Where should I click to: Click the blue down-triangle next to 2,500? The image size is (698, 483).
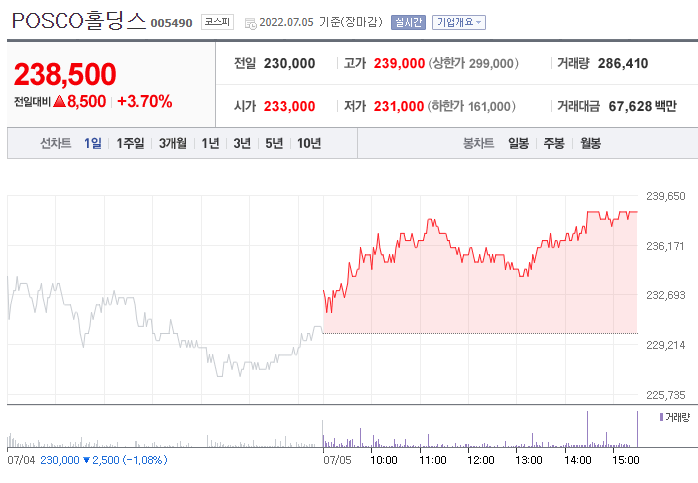tap(86, 460)
